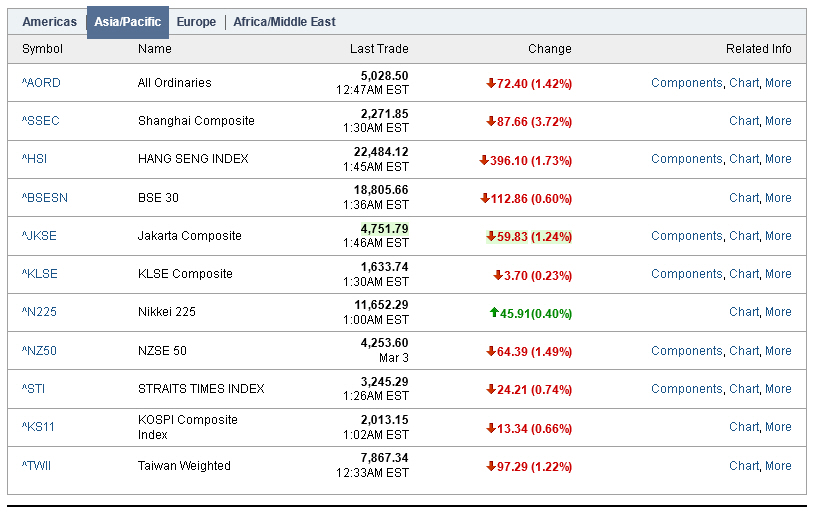Switch to the Americas tab
This screenshot has width=816, height=516.
click(49, 22)
